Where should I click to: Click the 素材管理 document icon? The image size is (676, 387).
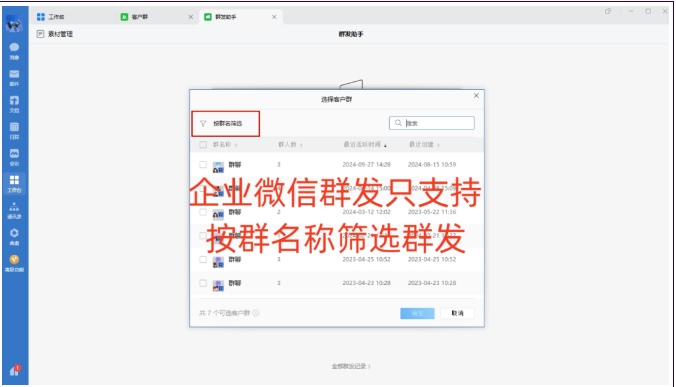point(40,34)
